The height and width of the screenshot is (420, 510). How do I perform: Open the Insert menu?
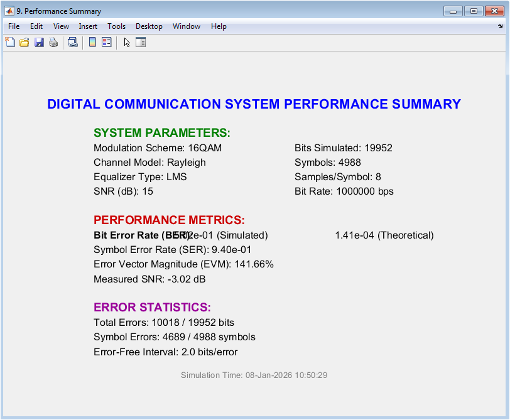[88, 26]
